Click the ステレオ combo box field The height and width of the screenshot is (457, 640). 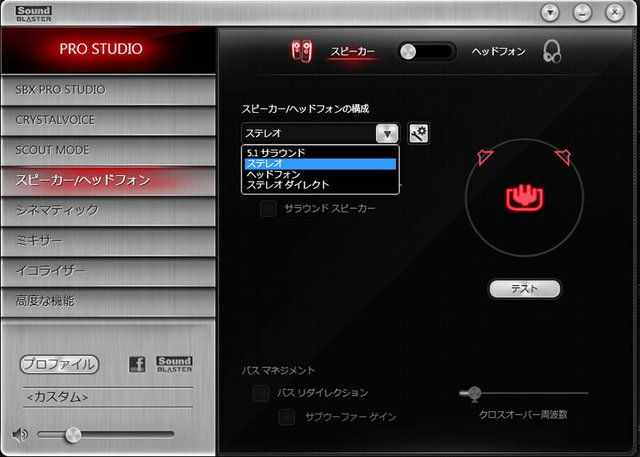[x=320, y=133]
